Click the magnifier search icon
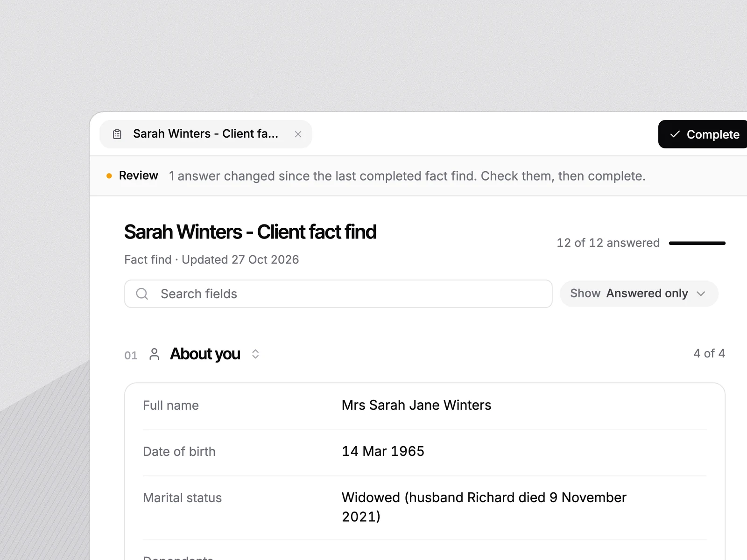The height and width of the screenshot is (560, 747). coord(142,294)
